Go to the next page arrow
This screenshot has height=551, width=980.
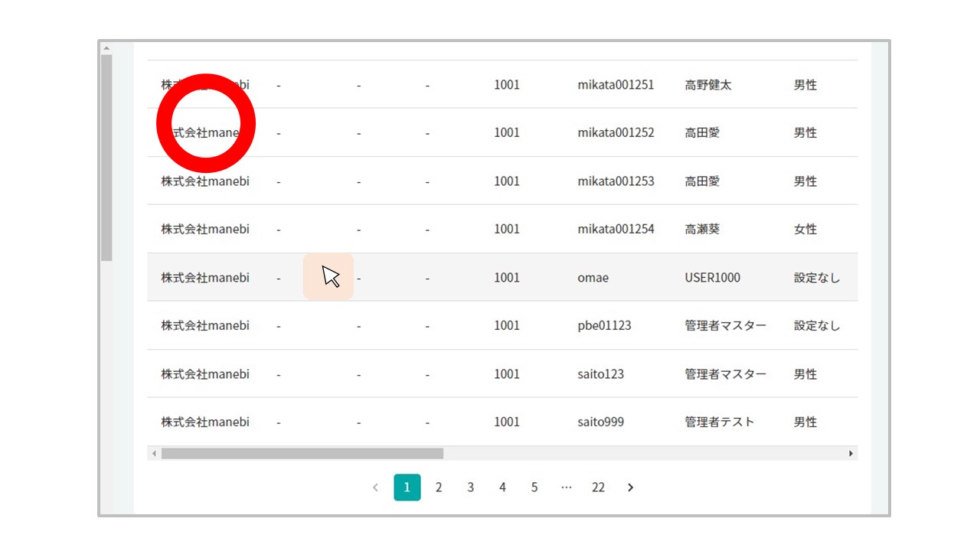tap(630, 487)
